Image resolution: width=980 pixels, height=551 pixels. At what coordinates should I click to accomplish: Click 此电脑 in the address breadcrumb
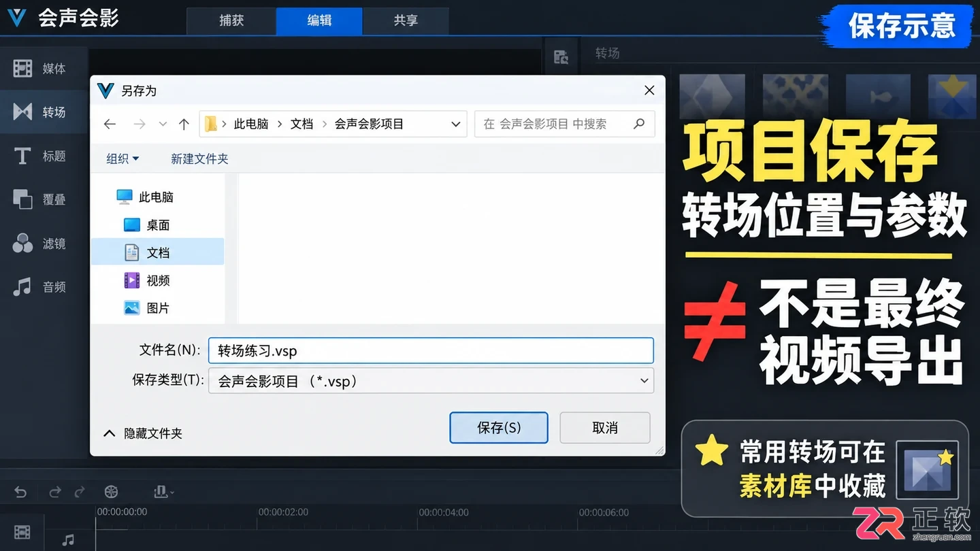click(251, 124)
